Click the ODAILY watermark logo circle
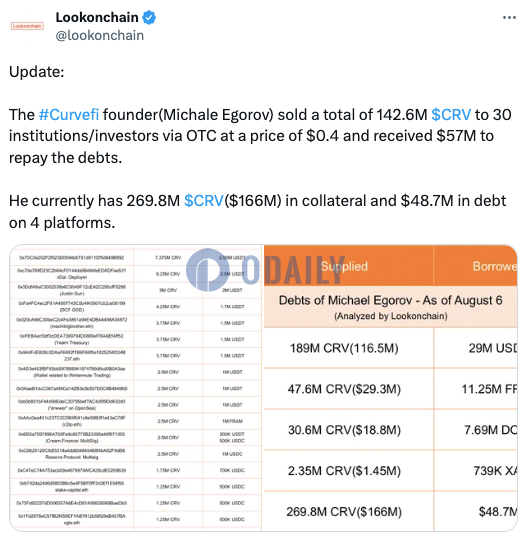531x541 pixels. tap(208, 270)
